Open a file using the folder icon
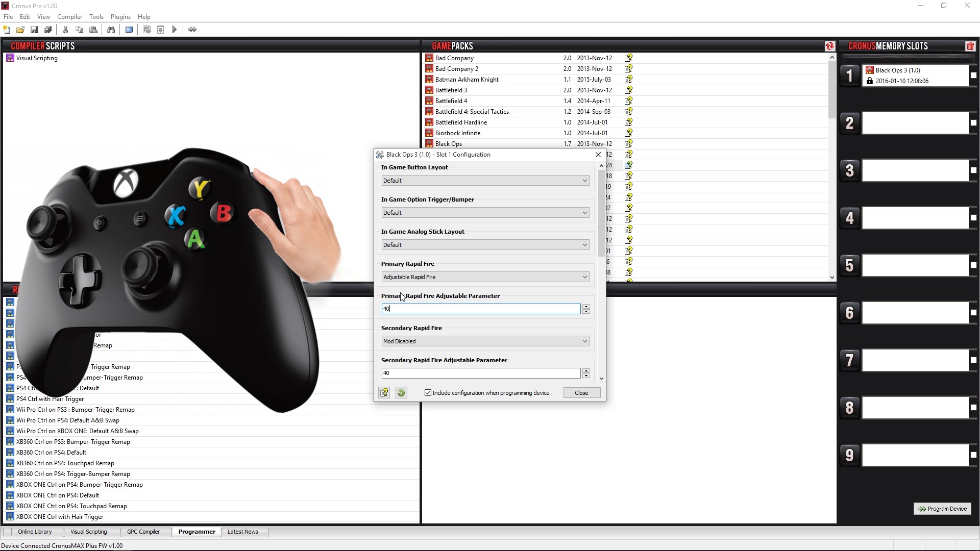Screen dimensions: 980x551 (x=20, y=30)
